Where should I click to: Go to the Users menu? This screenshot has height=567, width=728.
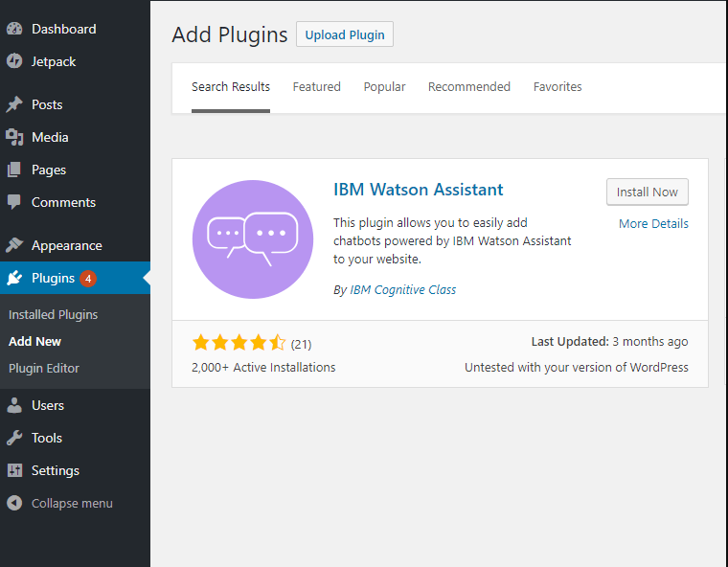pyautogui.click(x=48, y=405)
